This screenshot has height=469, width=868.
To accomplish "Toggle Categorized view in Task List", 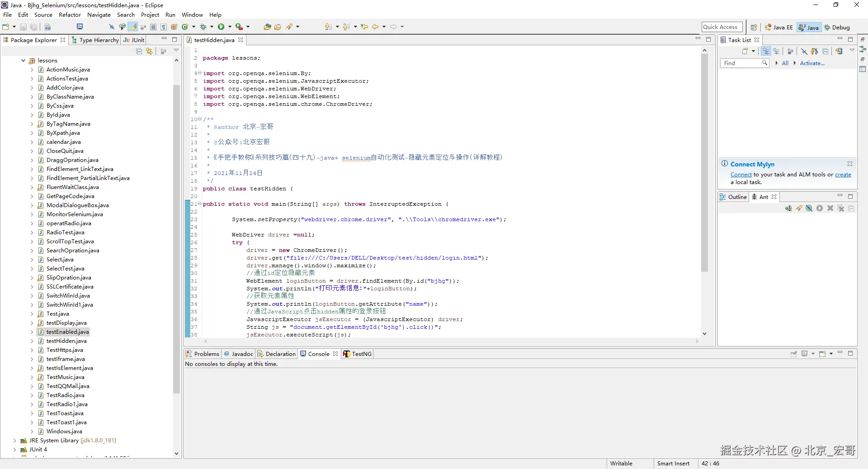I will [x=766, y=52].
